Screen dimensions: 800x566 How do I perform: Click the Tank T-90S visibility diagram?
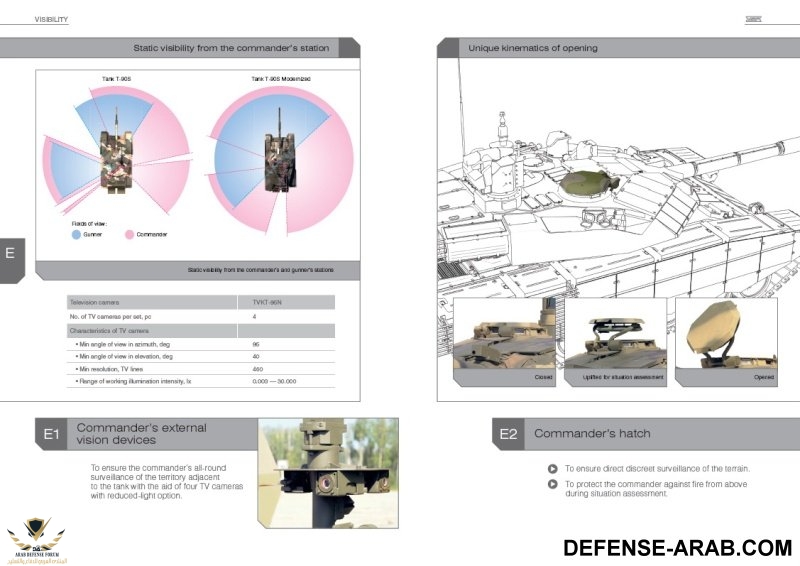[x=116, y=152]
